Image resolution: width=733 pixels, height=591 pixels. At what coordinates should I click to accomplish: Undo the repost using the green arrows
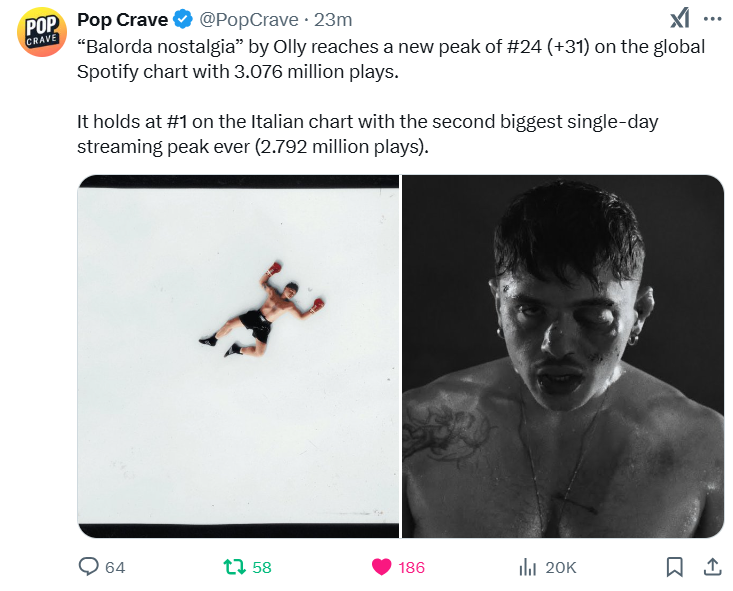234,567
